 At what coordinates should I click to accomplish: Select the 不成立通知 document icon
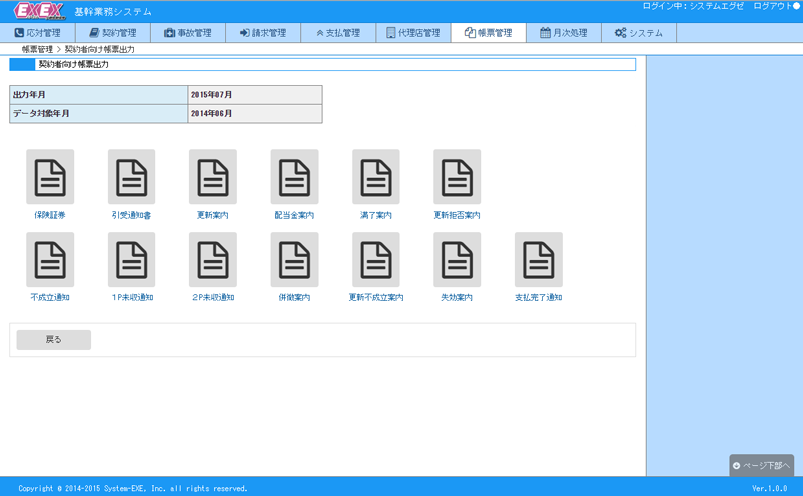(x=50, y=260)
